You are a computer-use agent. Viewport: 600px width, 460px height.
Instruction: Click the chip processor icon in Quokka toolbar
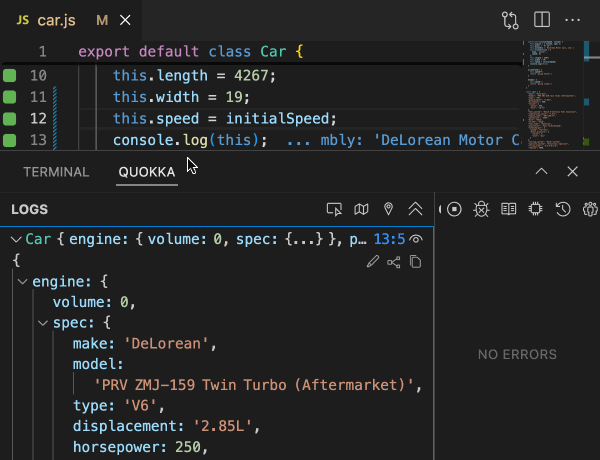pos(535,209)
